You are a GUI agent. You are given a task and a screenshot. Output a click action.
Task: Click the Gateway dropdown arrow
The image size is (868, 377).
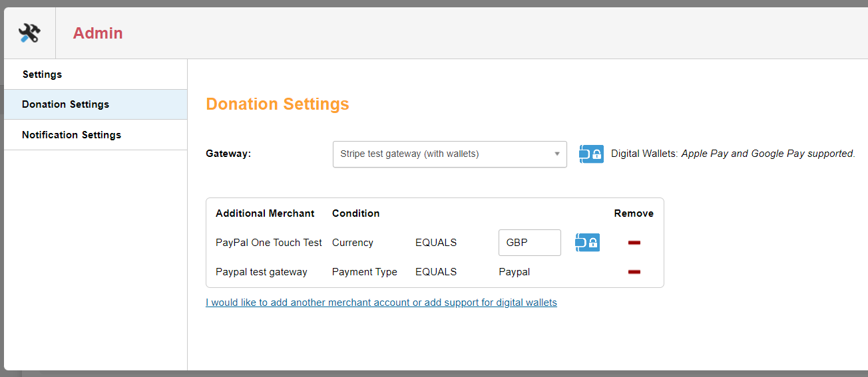click(x=557, y=154)
